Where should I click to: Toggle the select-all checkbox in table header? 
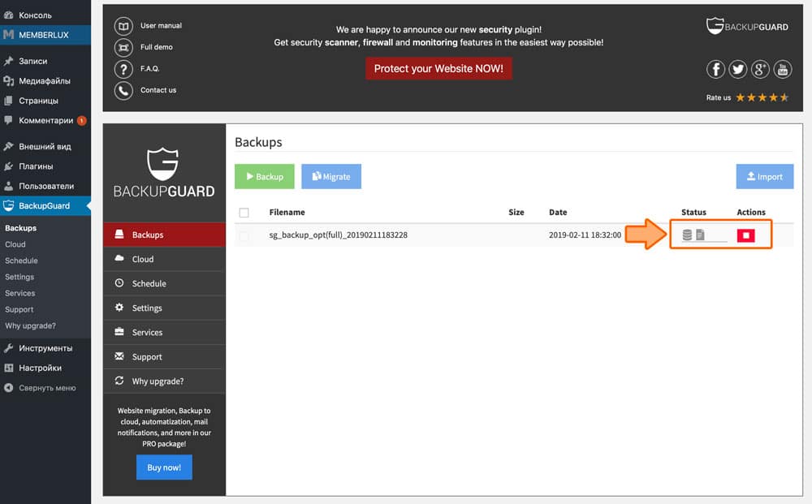244,213
